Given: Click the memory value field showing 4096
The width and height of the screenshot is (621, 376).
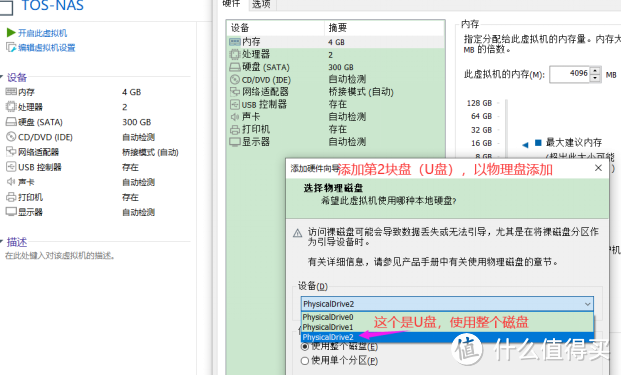Looking at the screenshot, I should (x=570, y=74).
